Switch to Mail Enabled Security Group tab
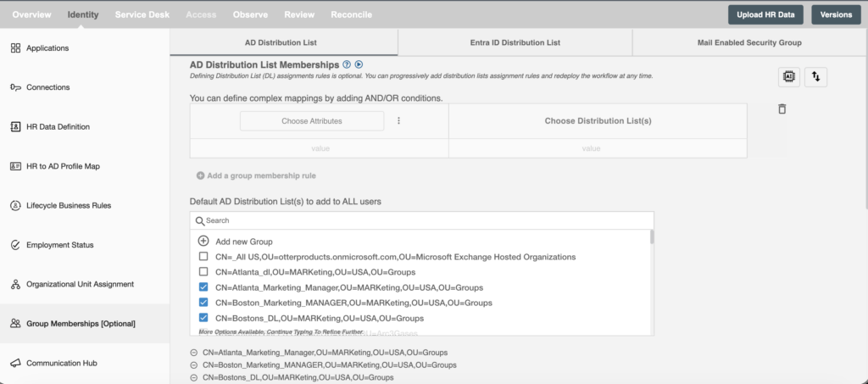868x384 pixels. [x=749, y=42]
